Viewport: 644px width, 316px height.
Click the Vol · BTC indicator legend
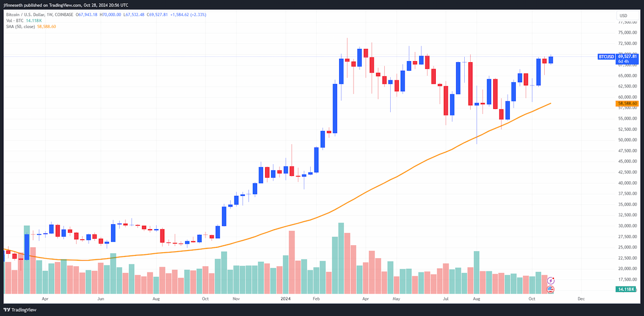click(x=14, y=20)
